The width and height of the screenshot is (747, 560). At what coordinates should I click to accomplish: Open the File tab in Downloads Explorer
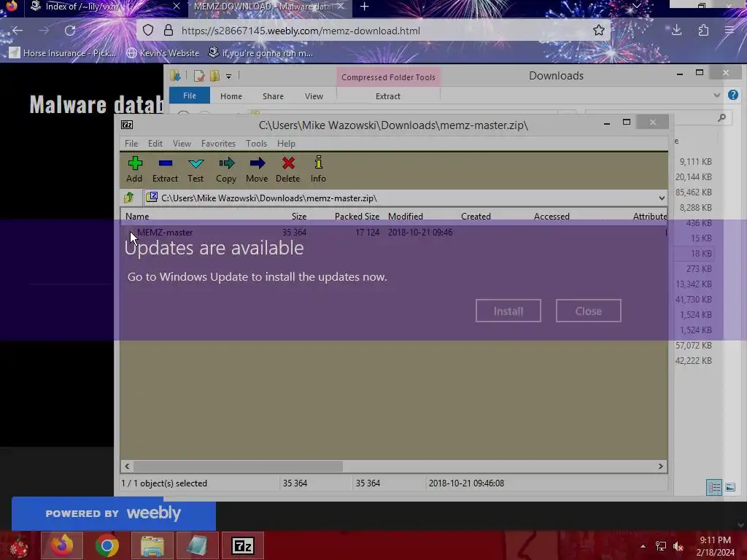tap(190, 96)
